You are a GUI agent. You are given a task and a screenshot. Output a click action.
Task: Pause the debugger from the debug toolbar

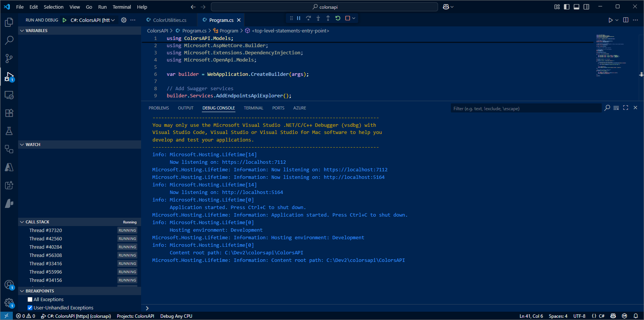click(x=298, y=18)
